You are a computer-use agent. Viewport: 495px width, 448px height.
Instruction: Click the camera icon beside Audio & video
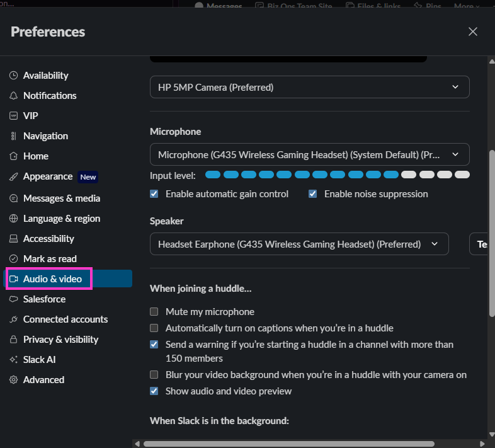coord(14,279)
